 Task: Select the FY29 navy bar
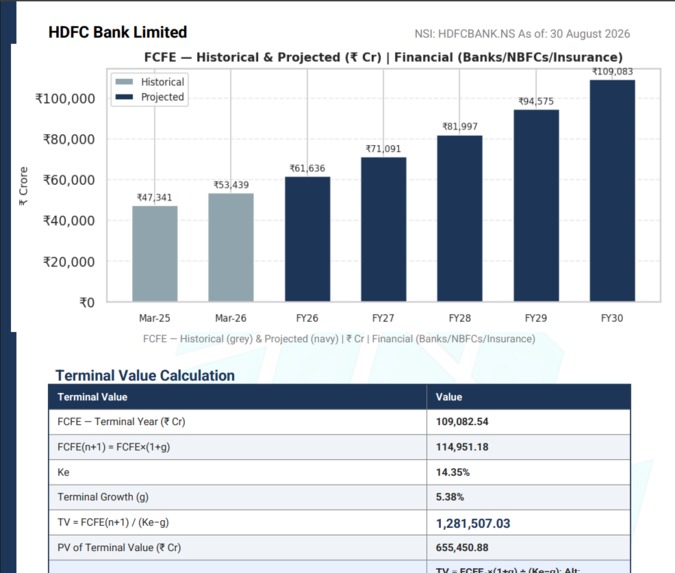tap(536, 206)
